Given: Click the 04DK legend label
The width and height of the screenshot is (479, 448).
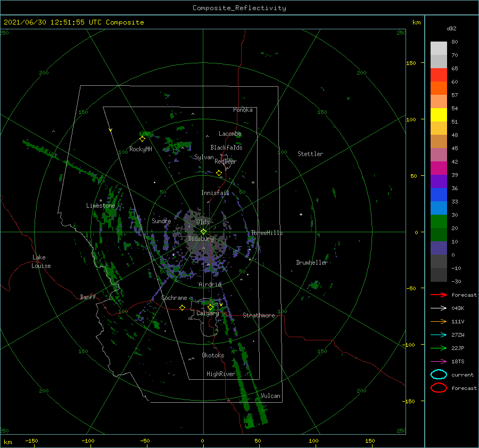Looking at the screenshot, I should click(x=458, y=308).
